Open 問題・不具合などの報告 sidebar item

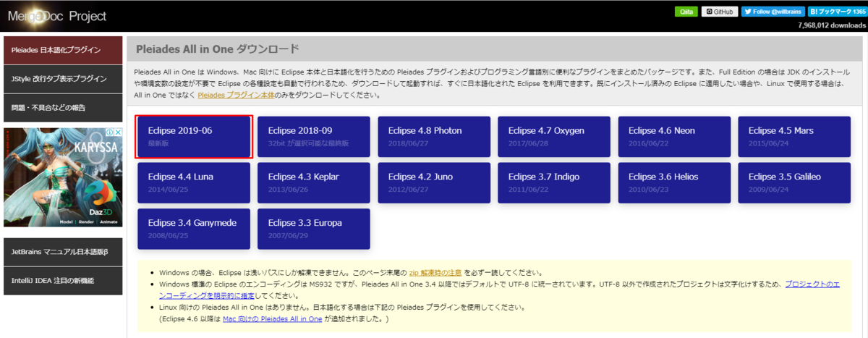[63, 108]
